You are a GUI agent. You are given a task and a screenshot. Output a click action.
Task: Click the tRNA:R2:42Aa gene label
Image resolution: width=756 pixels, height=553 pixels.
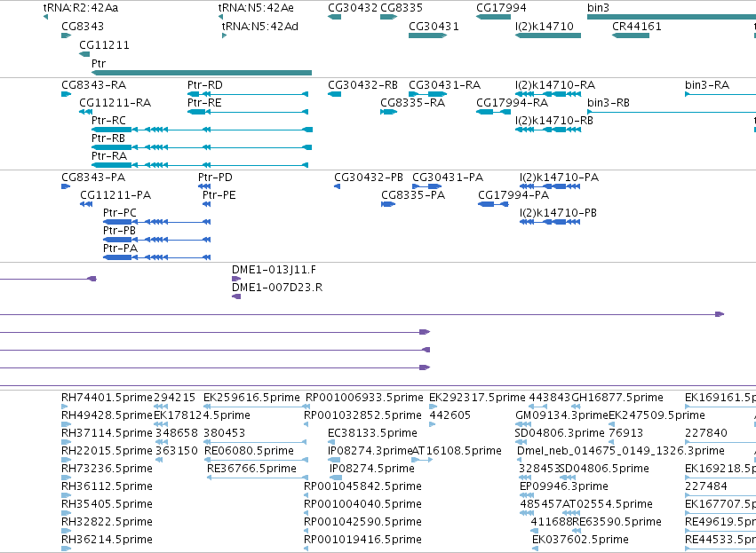pos(81,8)
